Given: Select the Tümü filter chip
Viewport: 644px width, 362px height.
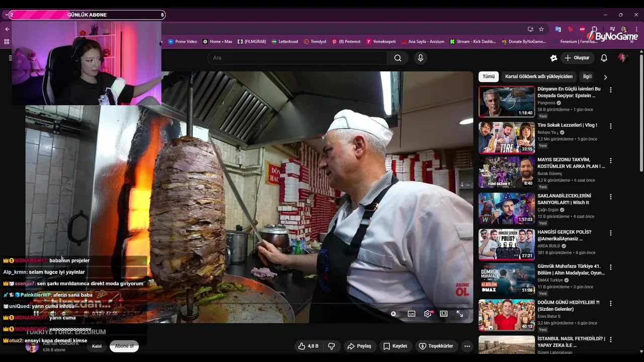Looking at the screenshot, I should click(489, 76).
